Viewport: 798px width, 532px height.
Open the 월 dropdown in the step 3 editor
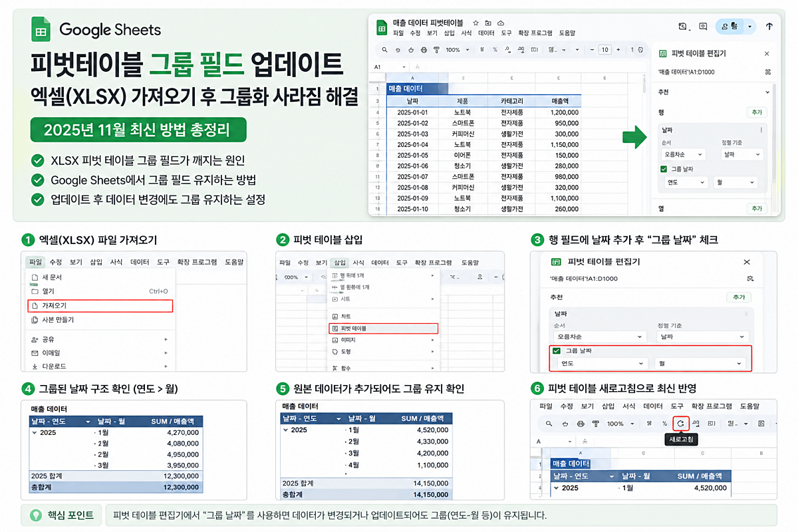(x=700, y=364)
